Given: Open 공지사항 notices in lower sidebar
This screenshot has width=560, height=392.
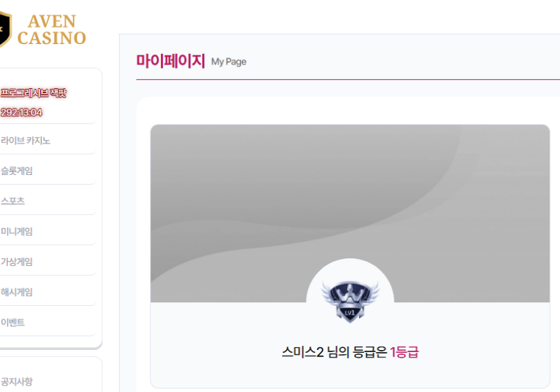Looking at the screenshot, I should pos(16,381).
